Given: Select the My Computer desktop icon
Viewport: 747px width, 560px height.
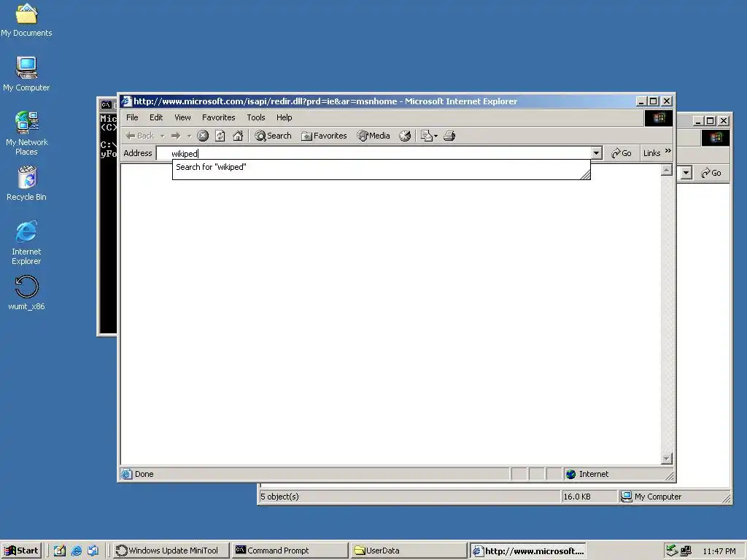Looking at the screenshot, I should click(26, 74).
